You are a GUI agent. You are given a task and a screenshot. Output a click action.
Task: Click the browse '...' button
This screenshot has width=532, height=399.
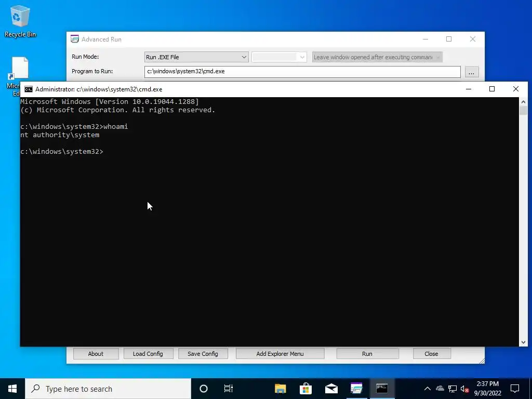point(471,72)
